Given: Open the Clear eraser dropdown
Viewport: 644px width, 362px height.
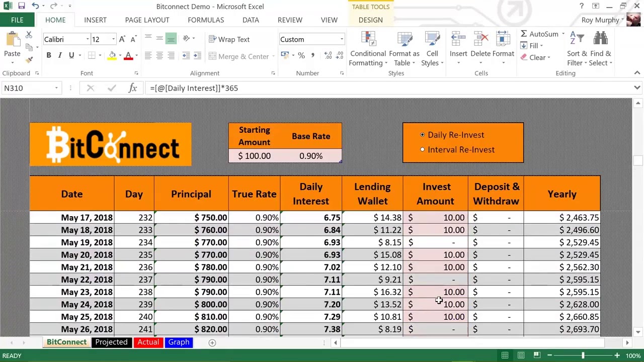Looking at the screenshot, I should pyautogui.click(x=535, y=57).
